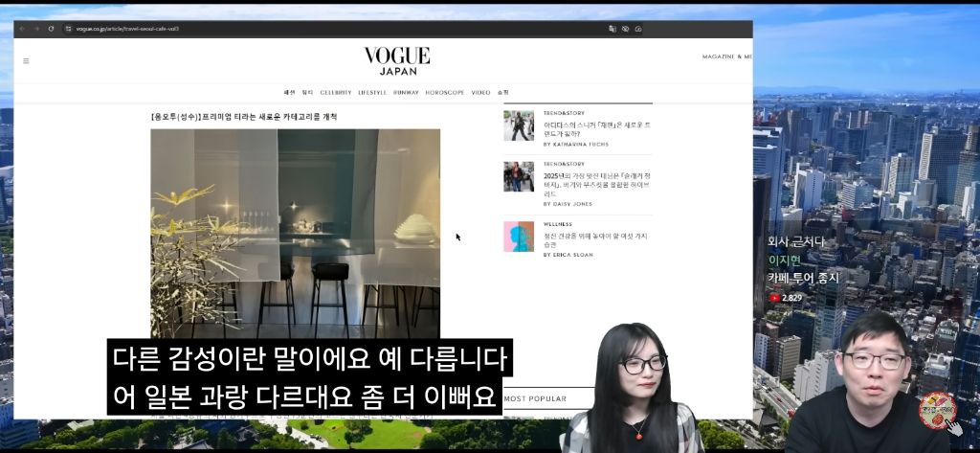Click the rightmost icon in the address bar

coord(638,29)
